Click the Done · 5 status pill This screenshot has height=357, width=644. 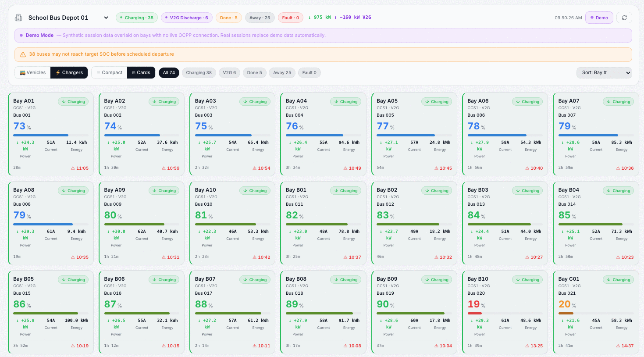[x=228, y=18]
